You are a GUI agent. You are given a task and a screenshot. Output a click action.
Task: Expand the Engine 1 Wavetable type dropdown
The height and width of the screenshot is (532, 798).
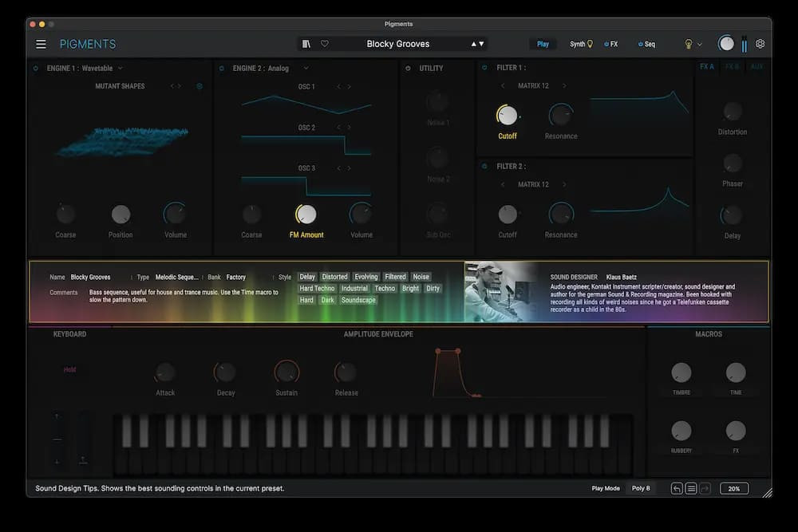pos(120,69)
